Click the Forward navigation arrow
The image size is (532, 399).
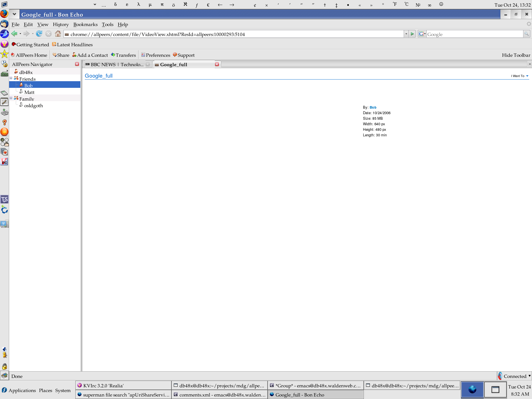coord(26,34)
